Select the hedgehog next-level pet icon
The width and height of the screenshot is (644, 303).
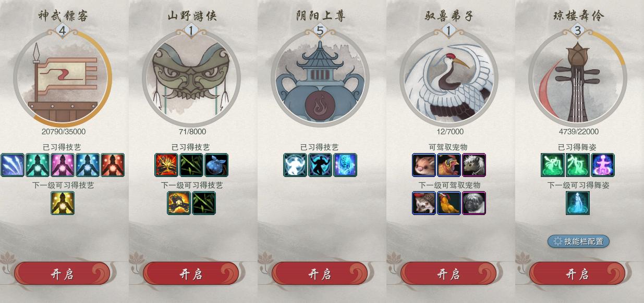(x=424, y=203)
